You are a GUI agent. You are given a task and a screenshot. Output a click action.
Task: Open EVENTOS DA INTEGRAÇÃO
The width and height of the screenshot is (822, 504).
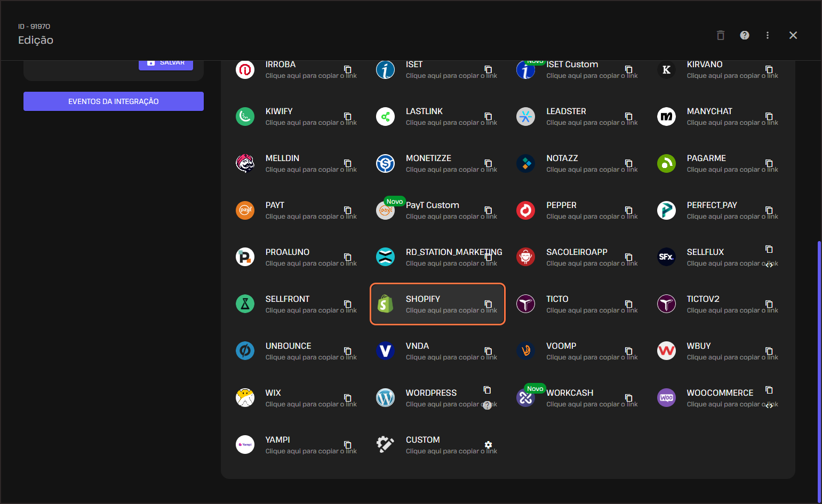pos(114,101)
